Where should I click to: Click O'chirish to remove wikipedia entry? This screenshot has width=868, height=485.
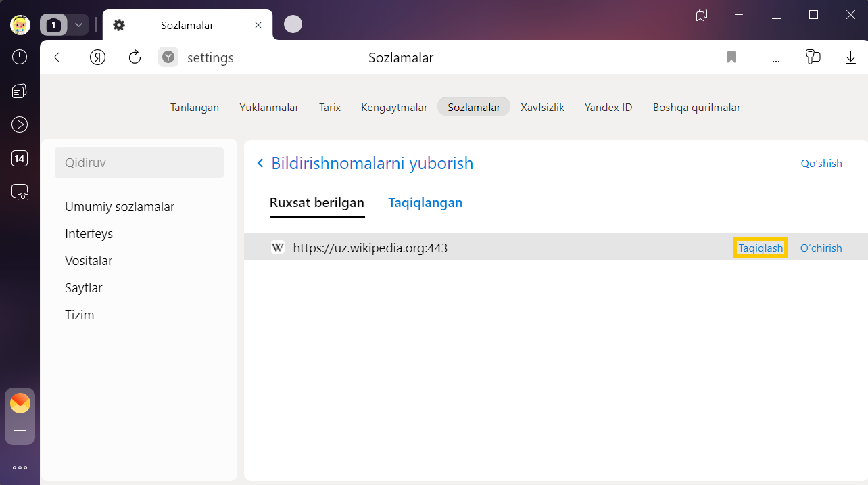pyautogui.click(x=821, y=248)
